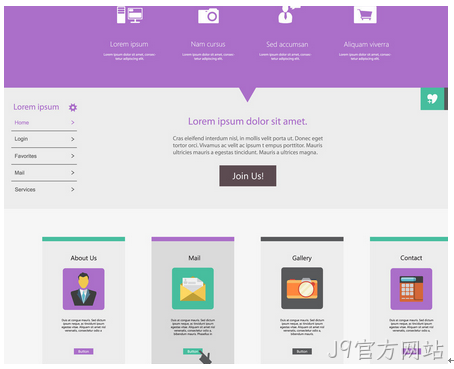Click the Gallery card title
Image resolution: width=454 pixels, height=369 pixels.
pyautogui.click(x=302, y=258)
